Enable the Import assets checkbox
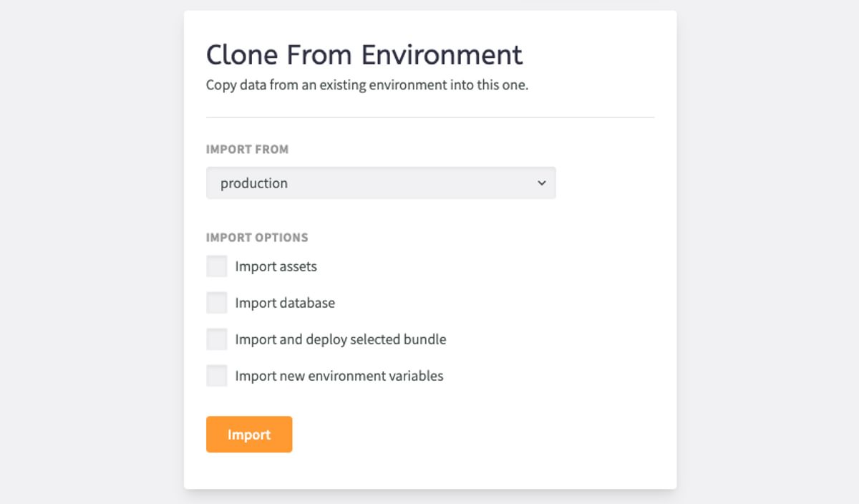859x504 pixels. (x=217, y=266)
